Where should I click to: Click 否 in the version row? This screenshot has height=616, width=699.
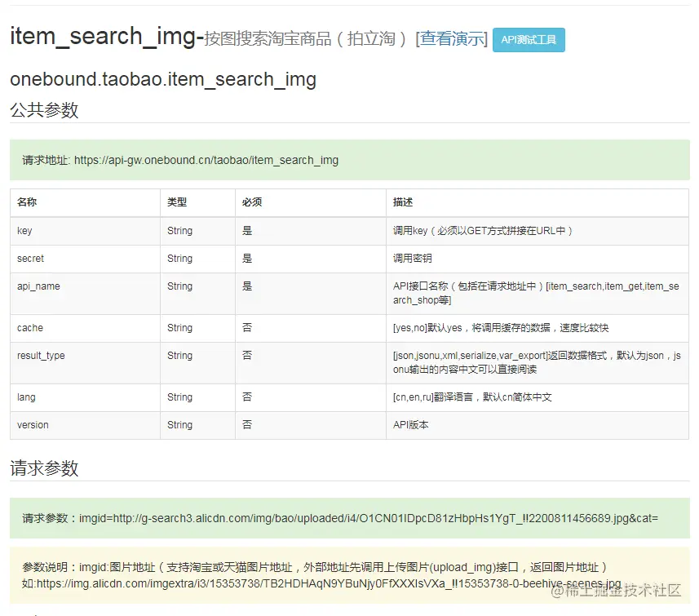pos(247,424)
